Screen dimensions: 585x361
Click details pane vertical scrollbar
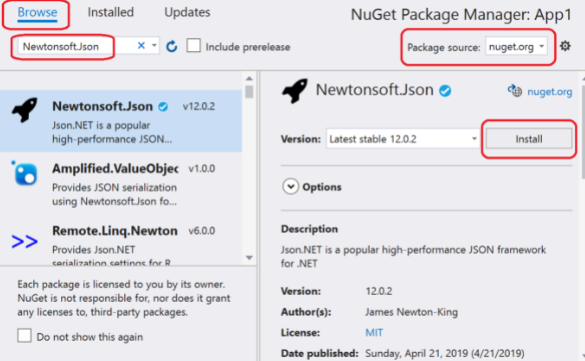583,131
